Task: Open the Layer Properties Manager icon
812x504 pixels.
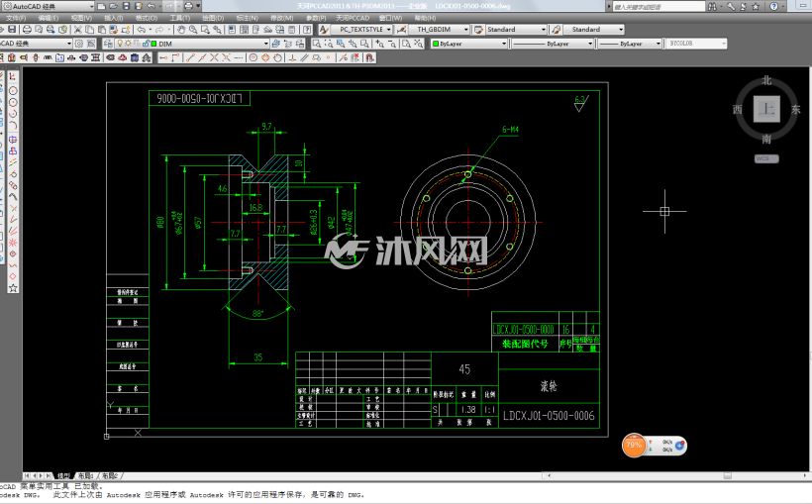Action: pos(108,44)
